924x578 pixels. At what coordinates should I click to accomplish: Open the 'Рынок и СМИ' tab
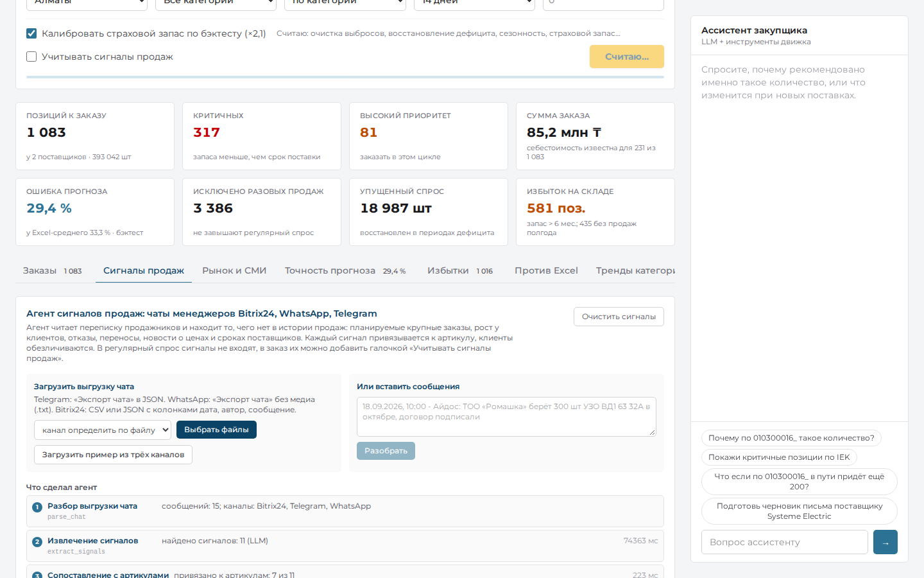(234, 271)
